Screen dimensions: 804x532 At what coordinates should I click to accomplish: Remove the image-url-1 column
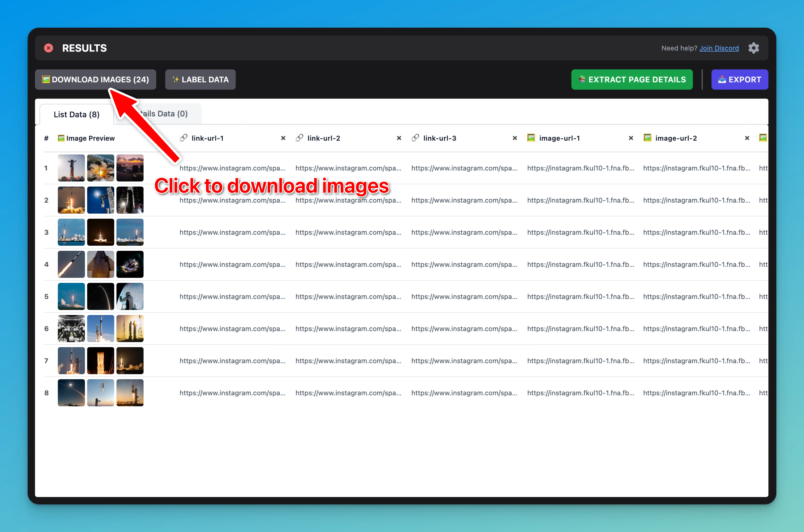pyautogui.click(x=631, y=138)
